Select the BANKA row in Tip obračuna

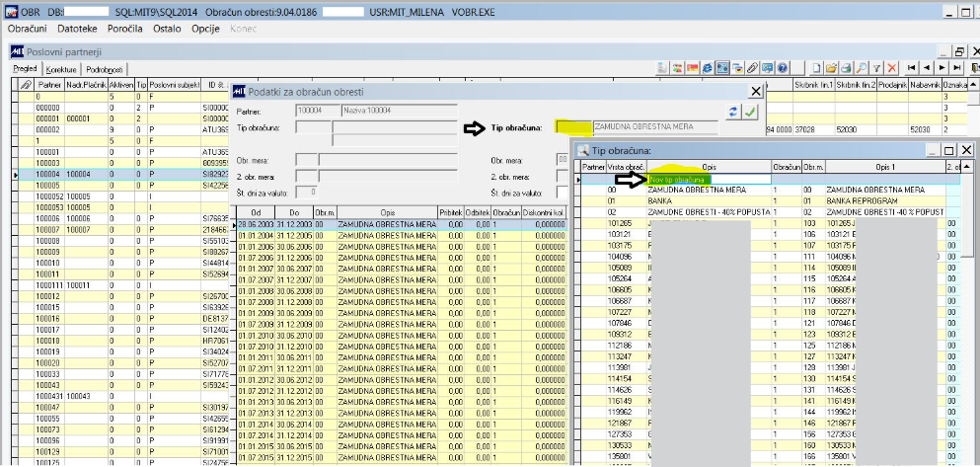tap(660, 200)
